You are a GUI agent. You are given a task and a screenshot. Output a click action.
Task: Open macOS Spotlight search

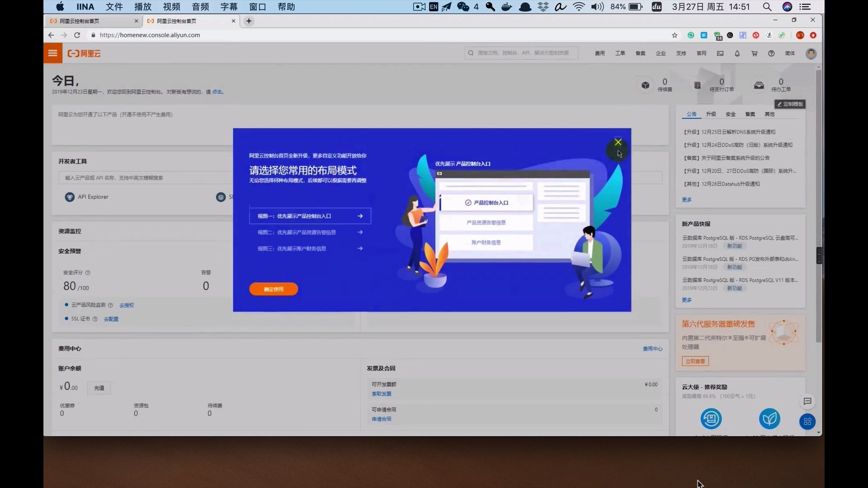pos(767,7)
